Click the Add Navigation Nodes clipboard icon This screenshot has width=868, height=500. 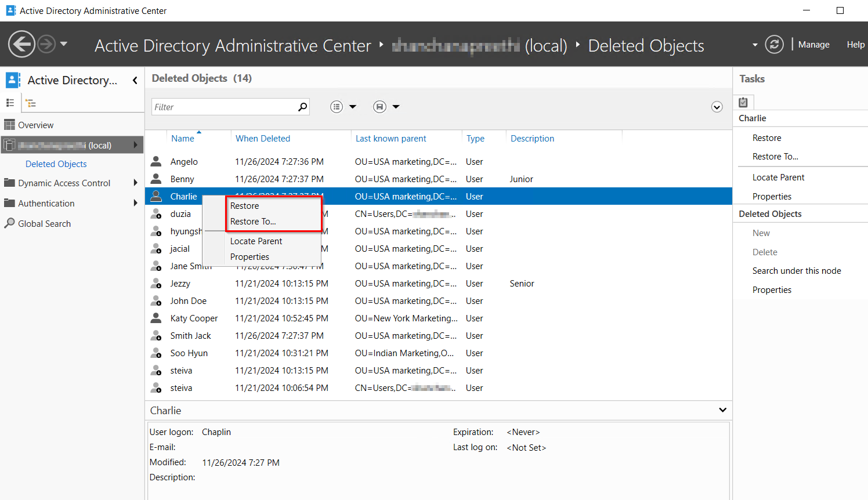[743, 102]
